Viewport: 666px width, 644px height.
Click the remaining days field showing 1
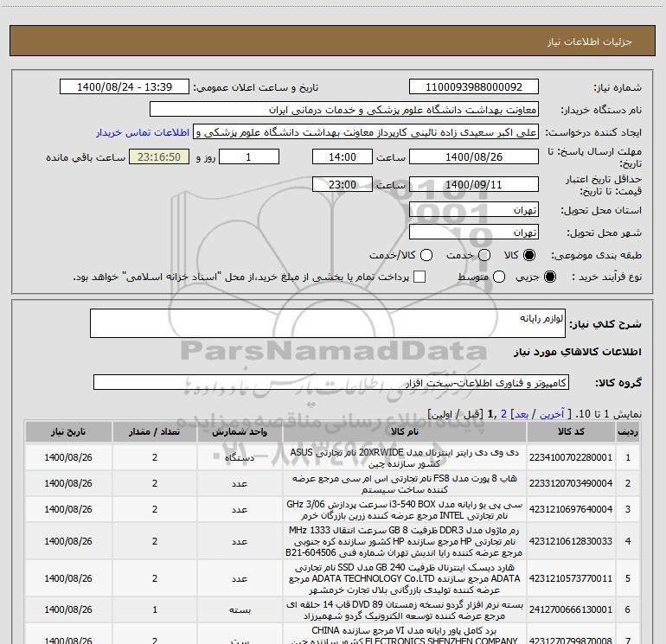click(x=249, y=156)
